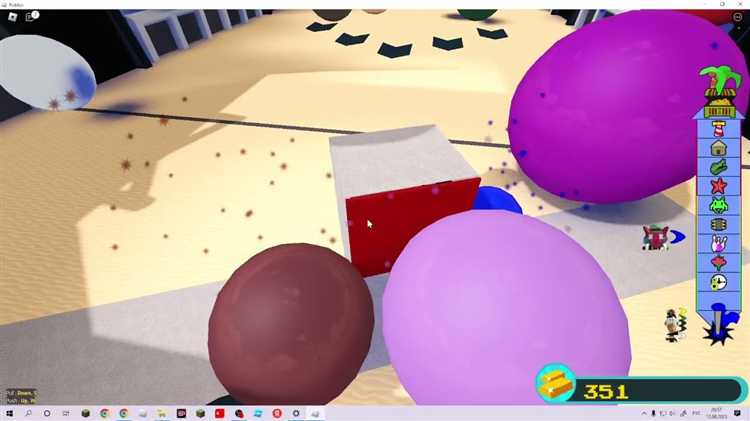Open the red YouTube-style taskbar app
Image resolution: width=750 pixels, height=421 pixels.
tap(220, 413)
